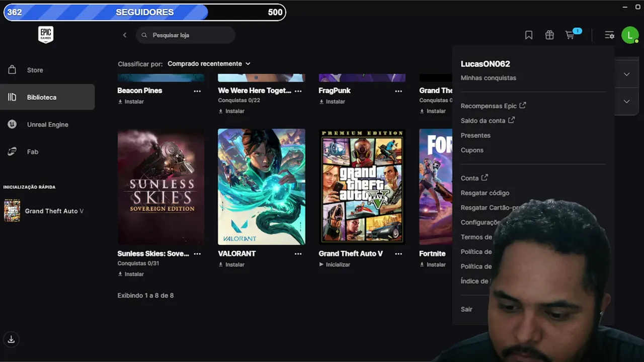Install Beacon Pines

[131, 102]
